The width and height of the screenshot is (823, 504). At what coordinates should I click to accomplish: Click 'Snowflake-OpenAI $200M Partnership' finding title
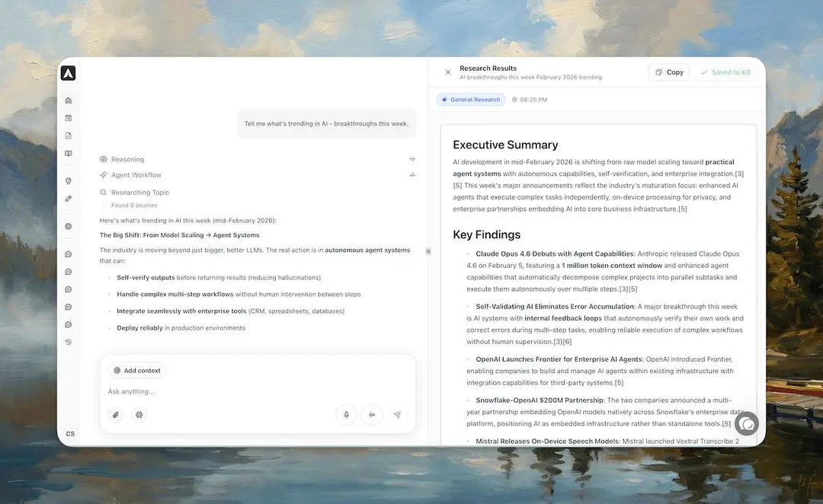pyautogui.click(x=540, y=400)
